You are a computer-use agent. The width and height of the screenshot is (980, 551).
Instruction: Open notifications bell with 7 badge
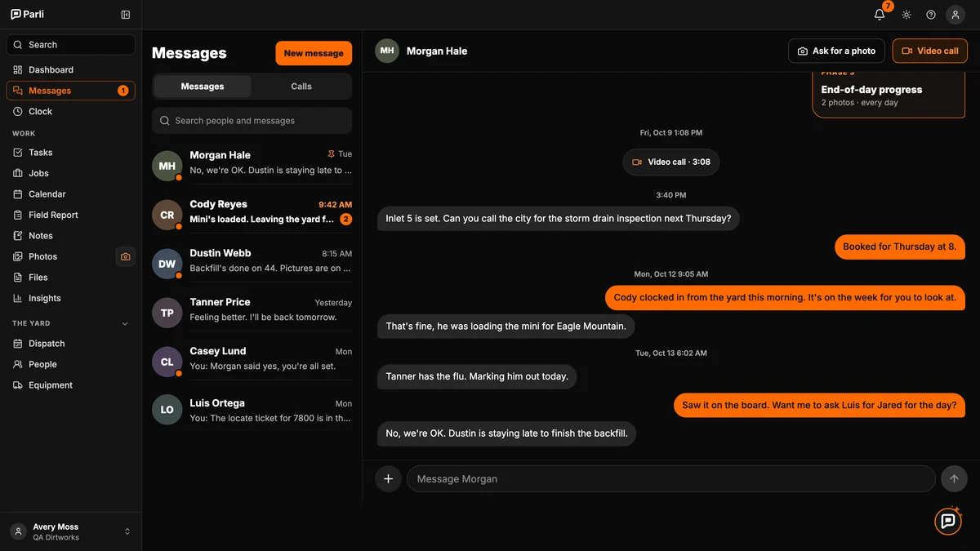(880, 15)
